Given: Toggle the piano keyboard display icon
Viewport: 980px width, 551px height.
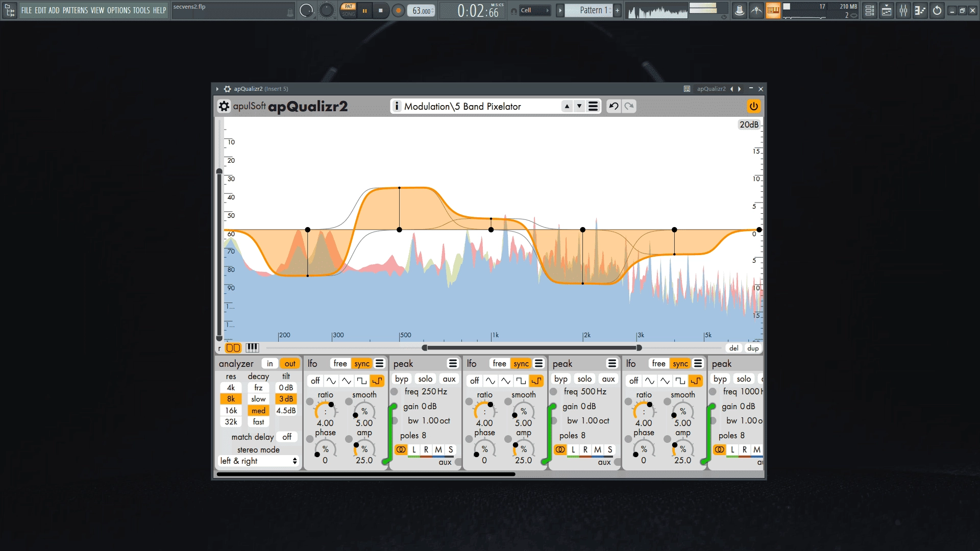Looking at the screenshot, I should [252, 348].
